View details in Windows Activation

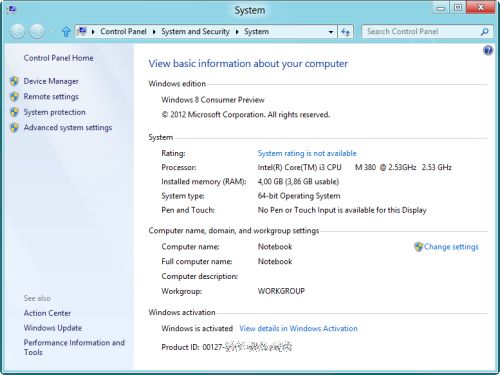[298, 328]
